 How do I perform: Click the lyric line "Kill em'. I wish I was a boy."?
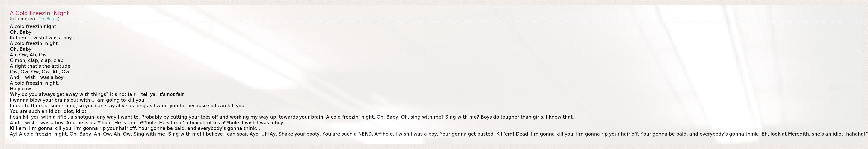pyautogui.click(x=42, y=38)
